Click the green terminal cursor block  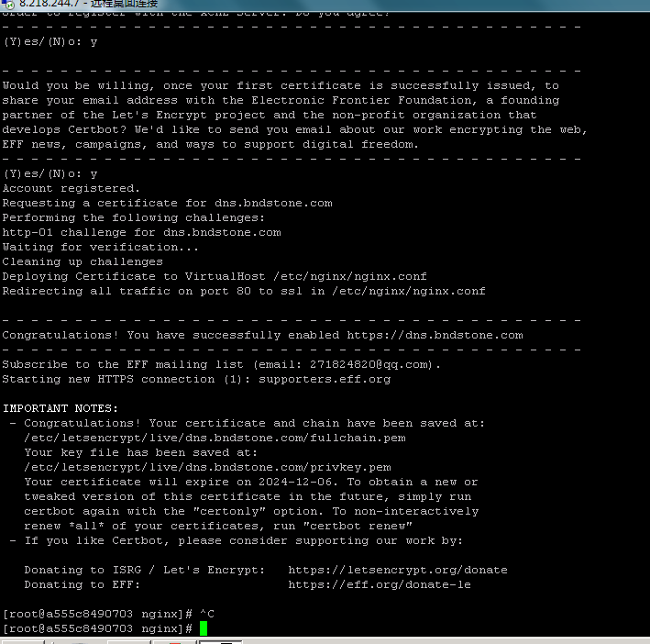[x=204, y=628]
